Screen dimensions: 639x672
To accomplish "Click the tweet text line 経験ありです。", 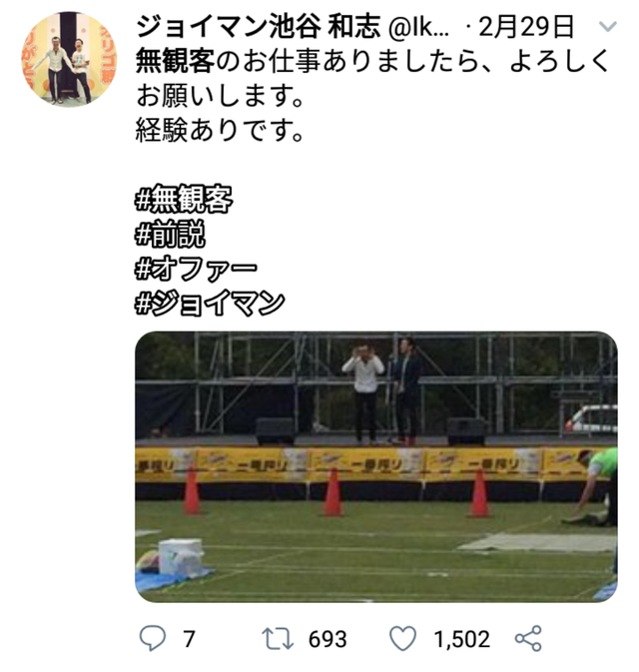I will (x=220, y=130).
